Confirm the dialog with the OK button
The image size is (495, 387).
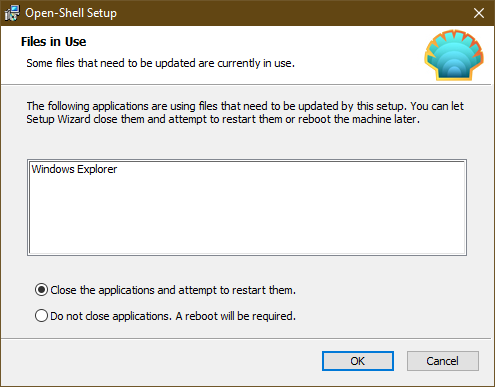(358, 361)
